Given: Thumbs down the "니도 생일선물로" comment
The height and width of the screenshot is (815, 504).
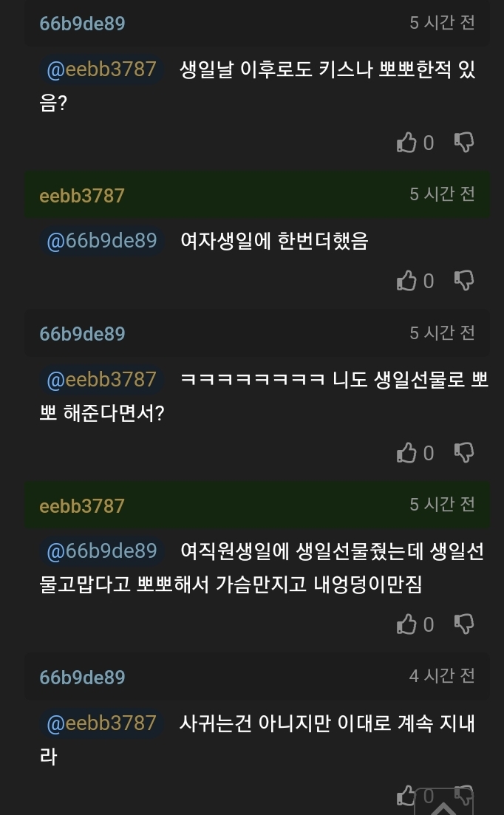Looking at the screenshot, I should tap(464, 453).
